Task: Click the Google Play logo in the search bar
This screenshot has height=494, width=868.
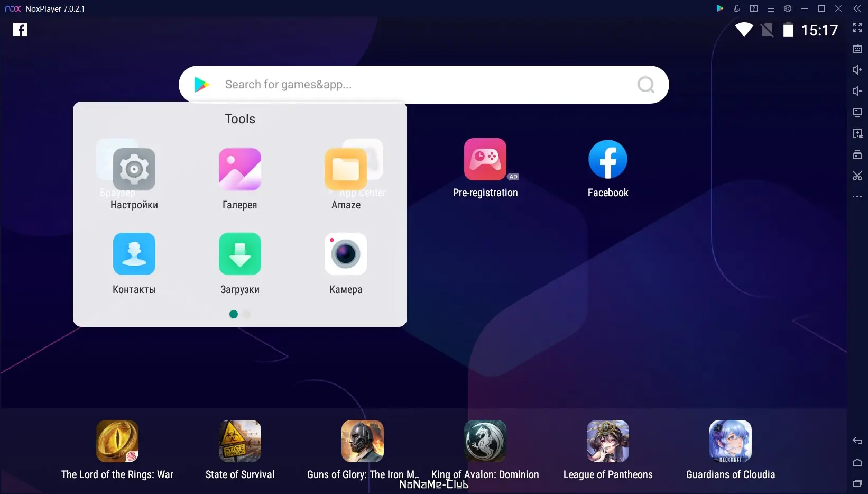Action: pos(201,85)
